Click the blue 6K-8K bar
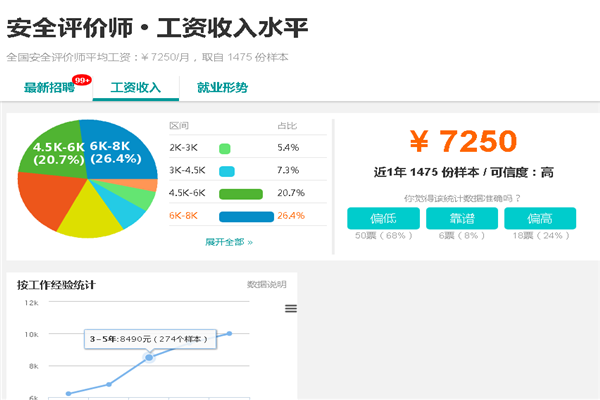The height and width of the screenshot is (400, 600). point(246,217)
